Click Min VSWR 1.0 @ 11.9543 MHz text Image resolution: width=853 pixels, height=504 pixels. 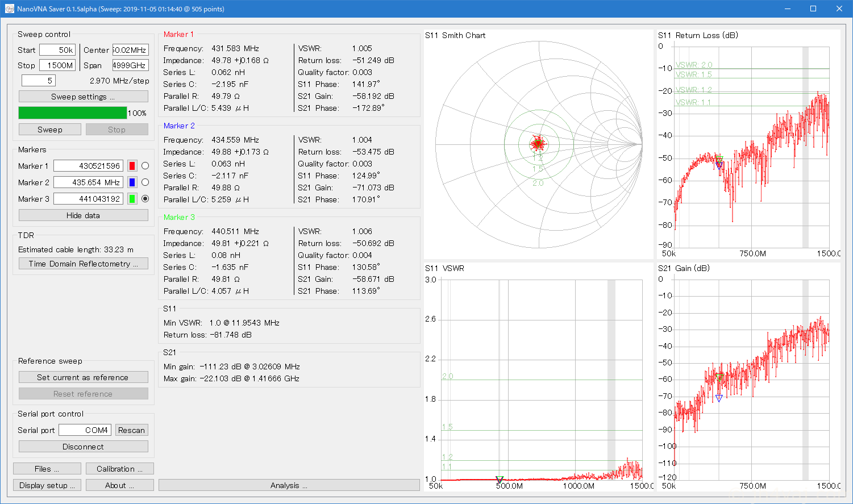tap(222, 323)
